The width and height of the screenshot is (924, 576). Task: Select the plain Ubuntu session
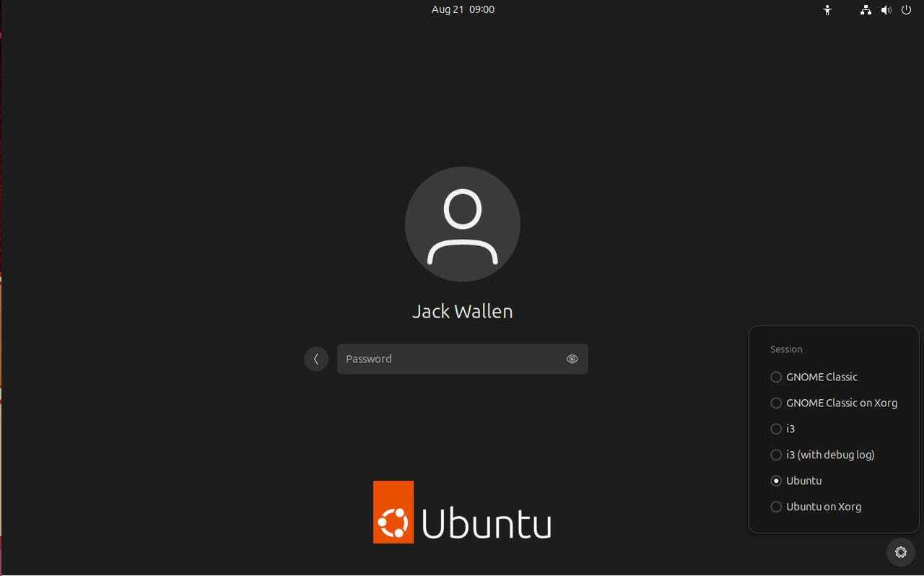pos(796,481)
